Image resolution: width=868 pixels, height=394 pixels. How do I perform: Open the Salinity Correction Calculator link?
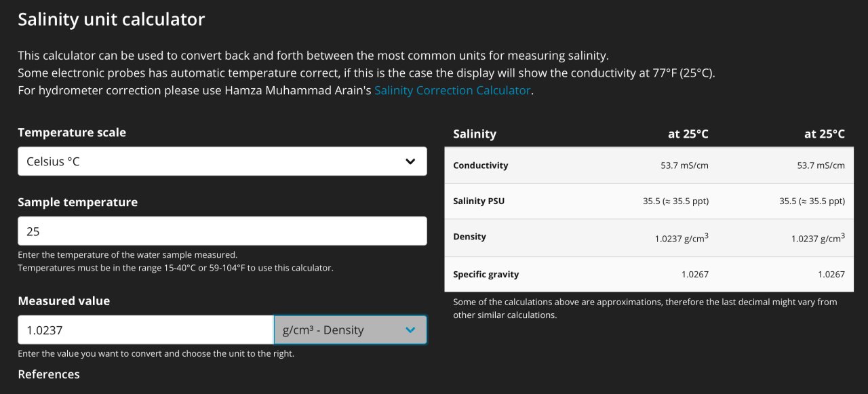tap(452, 90)
